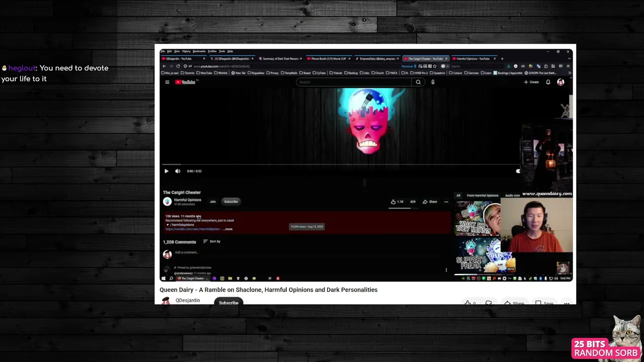
Task: Switch to the Phone Booth Movie CLIP tab
Action: (329, 59)
